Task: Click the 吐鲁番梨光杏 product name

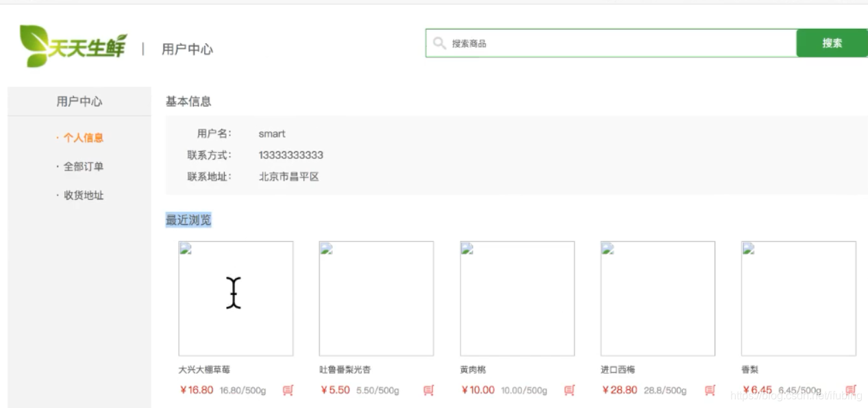Action: coord(345,370)
